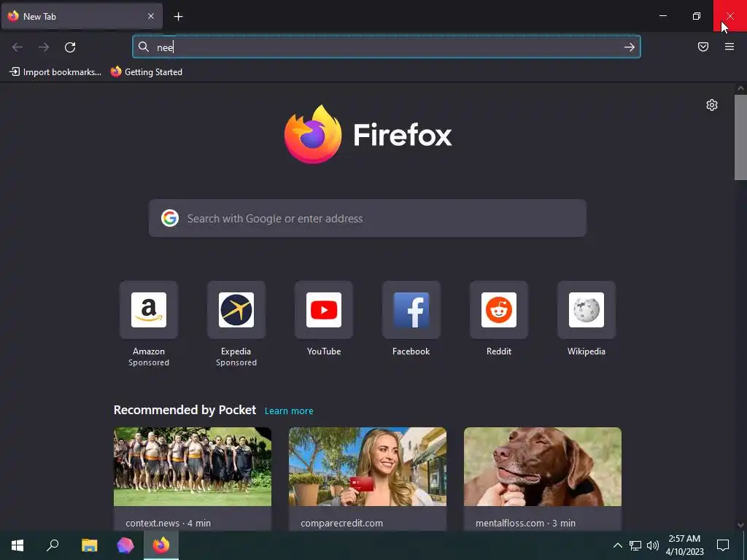Reload the current page
The width and height of the screenshot is (747, 560).
pos(70,47)
